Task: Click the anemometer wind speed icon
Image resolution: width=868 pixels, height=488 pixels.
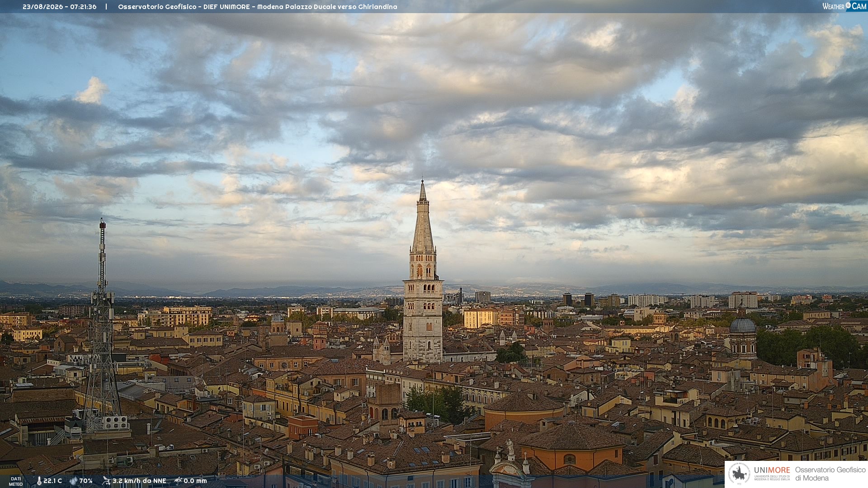Action: coord(106,481)
